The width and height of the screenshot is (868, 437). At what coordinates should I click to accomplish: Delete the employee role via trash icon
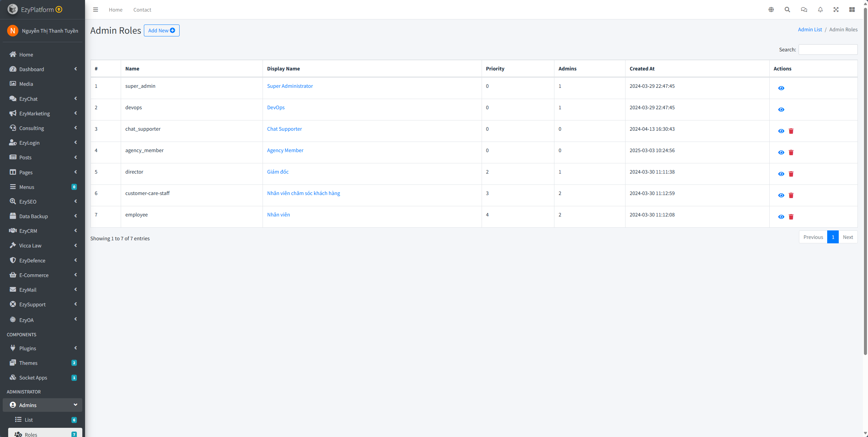[x=791, y=217]
